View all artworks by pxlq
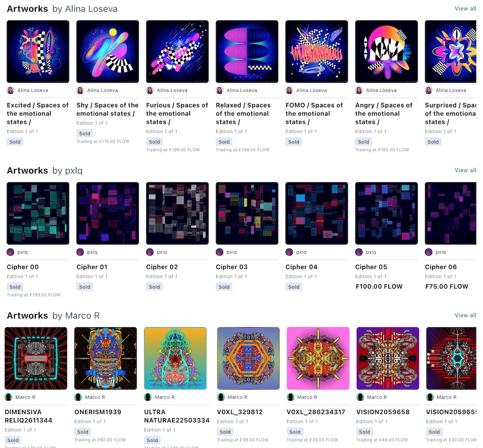483x448 pixels. (465, 171)
